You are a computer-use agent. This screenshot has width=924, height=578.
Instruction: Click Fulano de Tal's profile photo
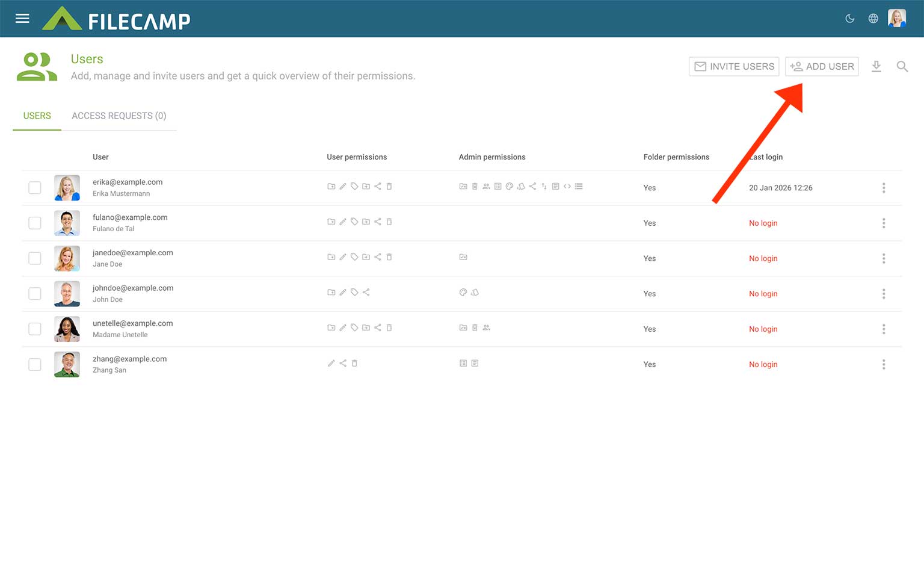tap(67, 223)
